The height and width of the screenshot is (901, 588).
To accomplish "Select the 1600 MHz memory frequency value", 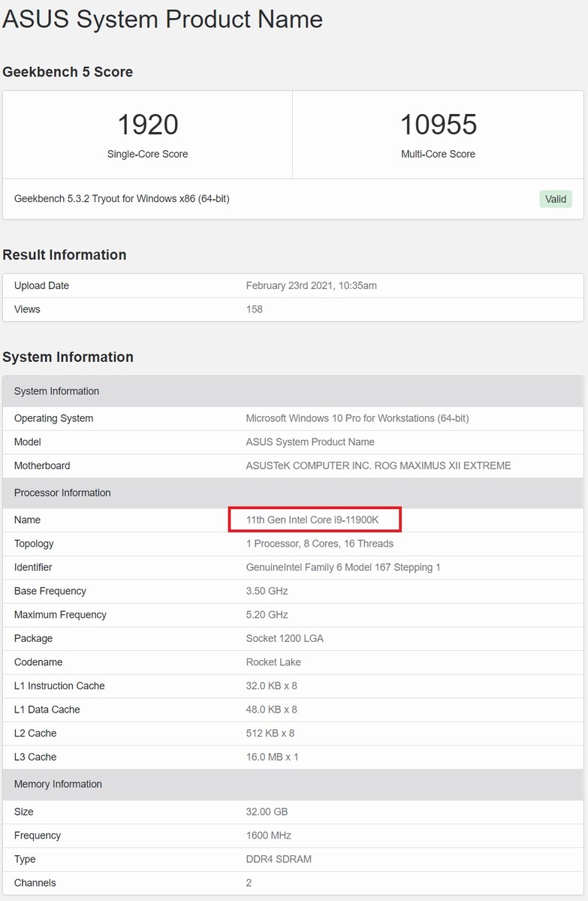I will pyautogui.click(x=269, y=835).
